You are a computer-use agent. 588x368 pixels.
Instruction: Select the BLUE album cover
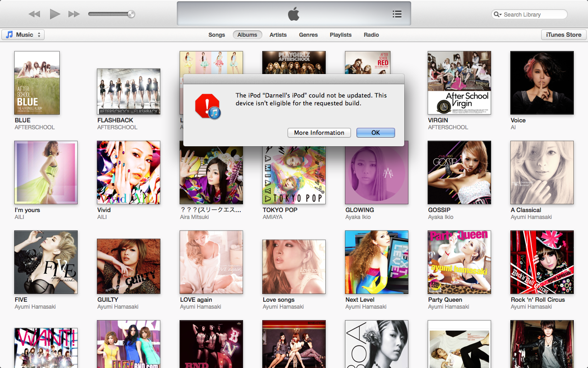click(x=37, y=83)
